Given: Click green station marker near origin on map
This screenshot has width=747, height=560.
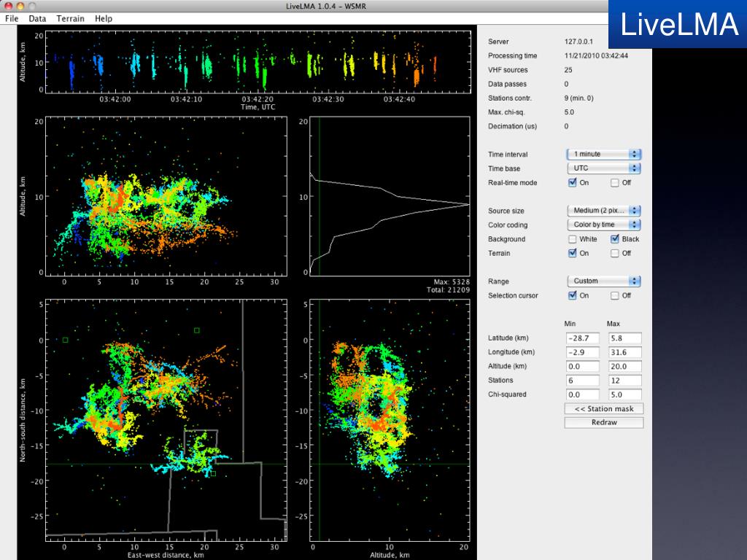Looking at the screenshot, I should pyautogui.click(x=65, y=340).
